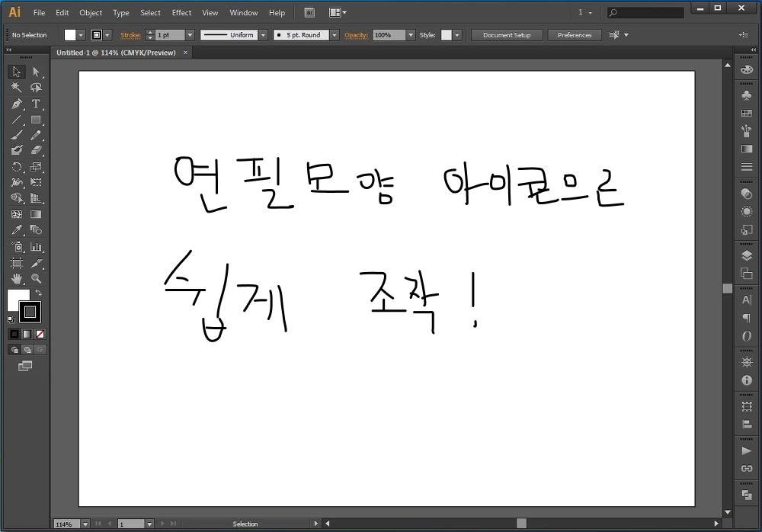The height and width of the screenshot is (532, 762).
Task: Select the Shape Builder tool
Action: [x=17, y=198]
